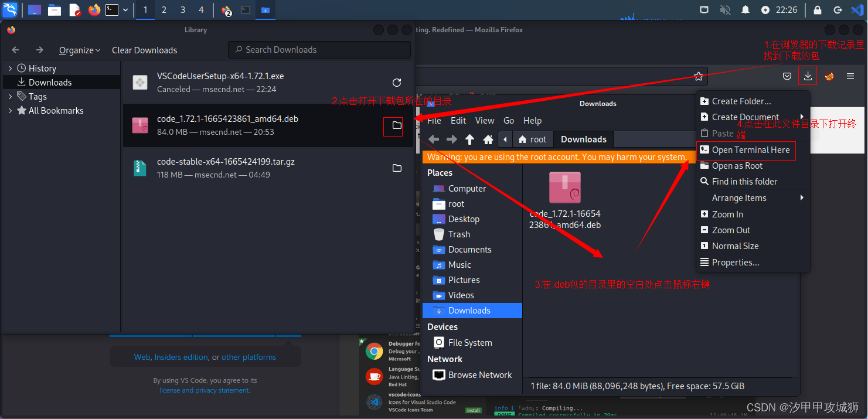Open Firefox's Downloads panel icon
The width and height of the screenshot is (868, 419).
808,76
